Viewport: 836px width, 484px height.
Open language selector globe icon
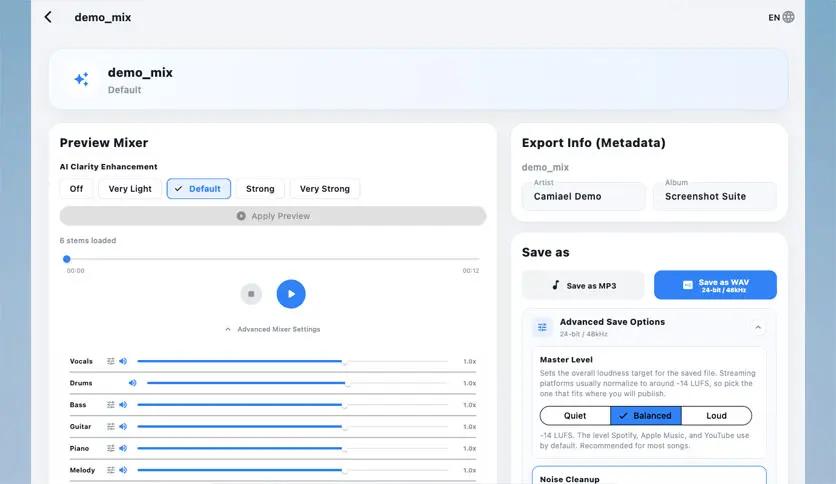[789, 17]
